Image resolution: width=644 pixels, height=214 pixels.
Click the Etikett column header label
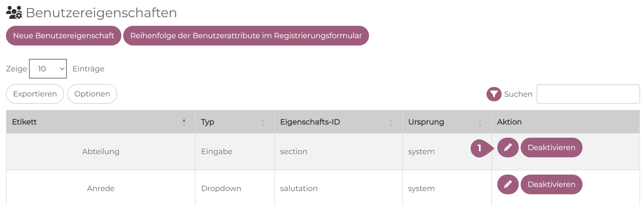click(25, 122)
